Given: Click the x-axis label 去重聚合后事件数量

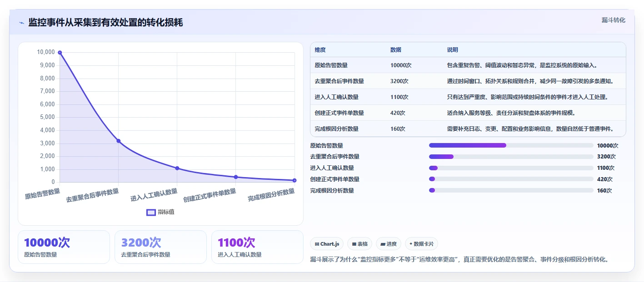Looking at the screenshot, I should point(93,195).
